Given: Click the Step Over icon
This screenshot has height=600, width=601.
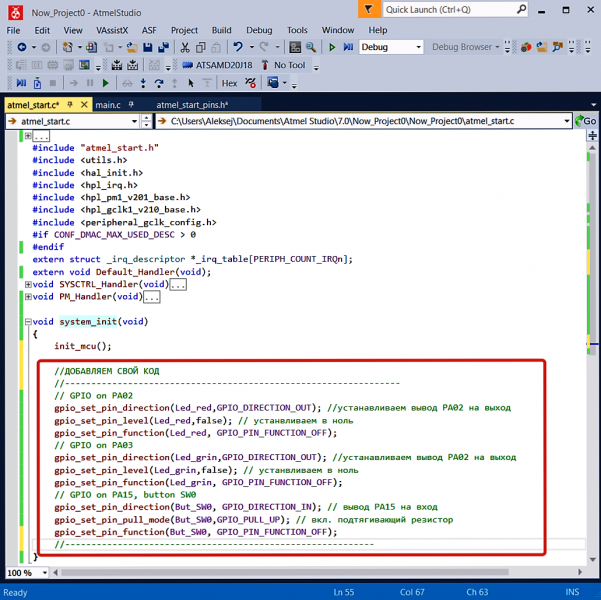Looking at the screenshot, I should click(x=159, y=83).
